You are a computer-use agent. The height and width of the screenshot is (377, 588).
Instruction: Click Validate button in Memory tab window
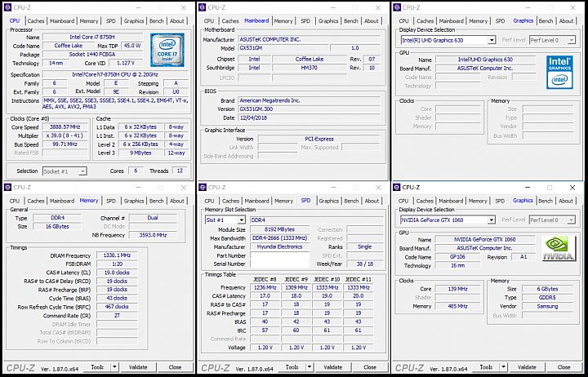(x=138, y=367)
